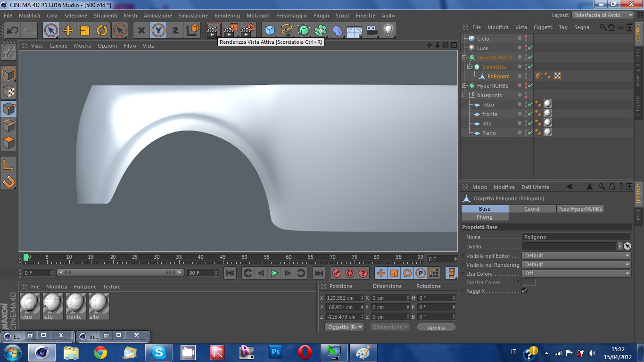
Task: Open Render Settings icon with gear
Action: tap(248, 31)
